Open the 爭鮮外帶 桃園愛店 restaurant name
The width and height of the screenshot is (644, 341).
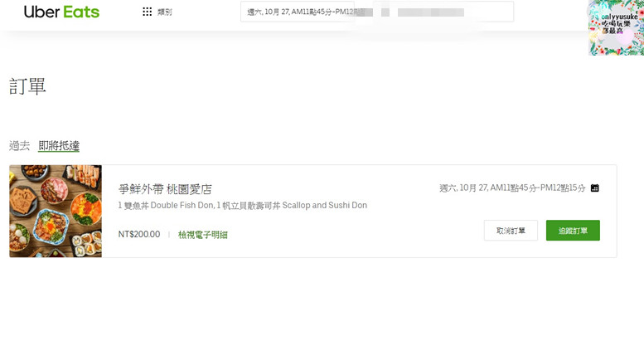click(x=165, y=189)
